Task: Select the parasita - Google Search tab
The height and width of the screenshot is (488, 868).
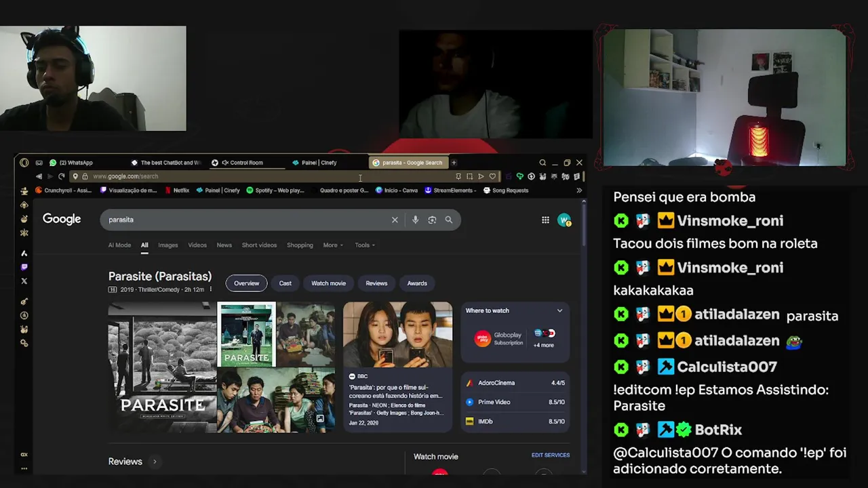Action: (408, 163)
